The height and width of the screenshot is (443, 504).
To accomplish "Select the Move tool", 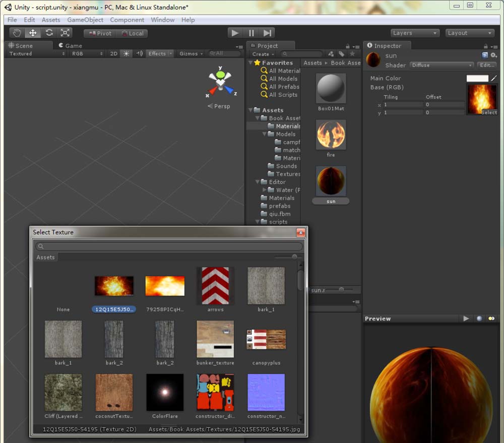I will (x=33, y=33).
